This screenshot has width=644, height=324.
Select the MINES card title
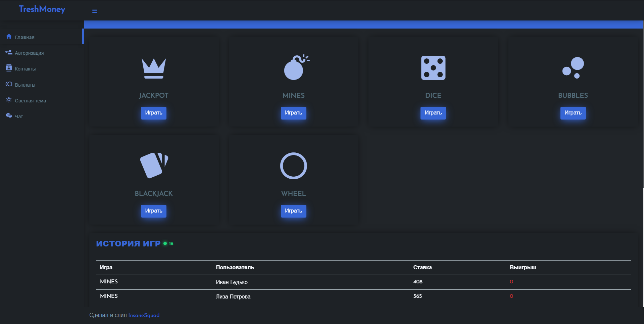[x=294, y=95]
